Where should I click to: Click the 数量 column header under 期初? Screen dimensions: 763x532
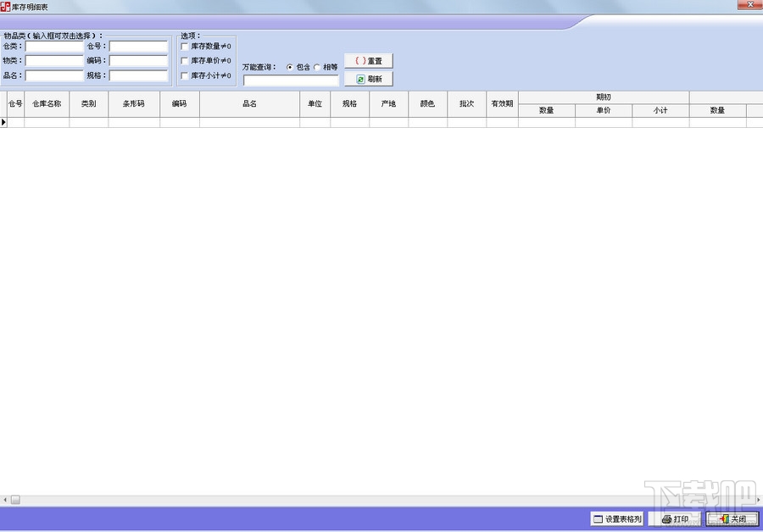click(547, 110)
